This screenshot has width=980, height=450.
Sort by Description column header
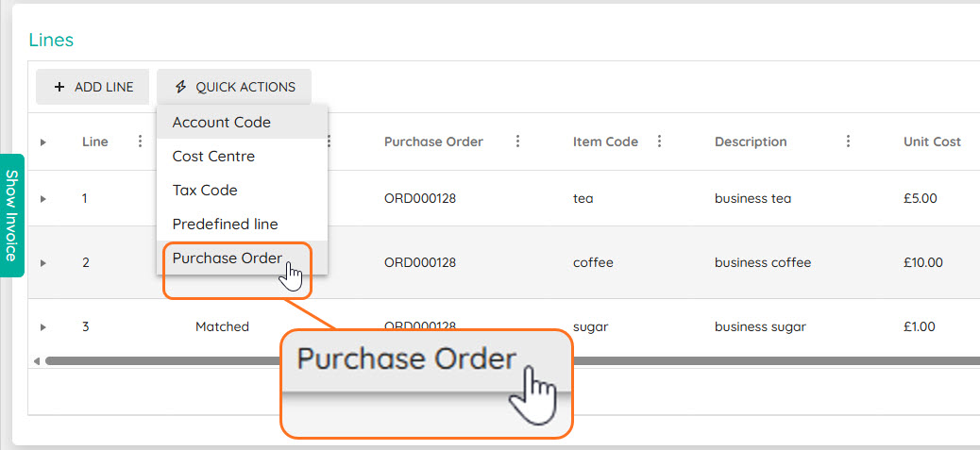coord(751,142)
